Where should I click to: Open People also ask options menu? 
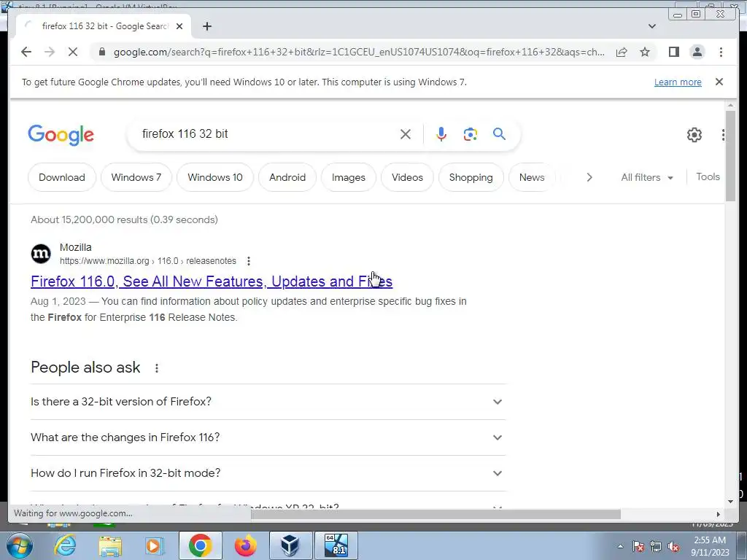(x=157, y=367)
